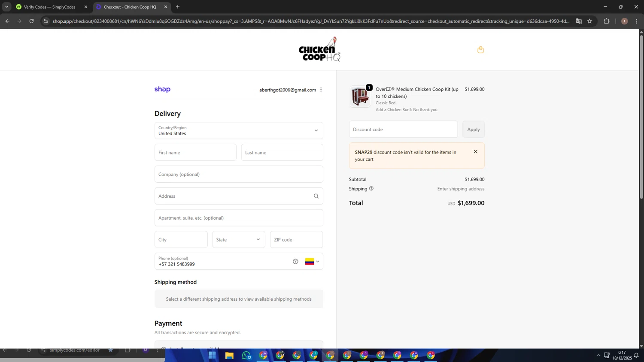This screenshot has width=644, height=362.
Task: Click the Company (optional) field
Action: 239,174
